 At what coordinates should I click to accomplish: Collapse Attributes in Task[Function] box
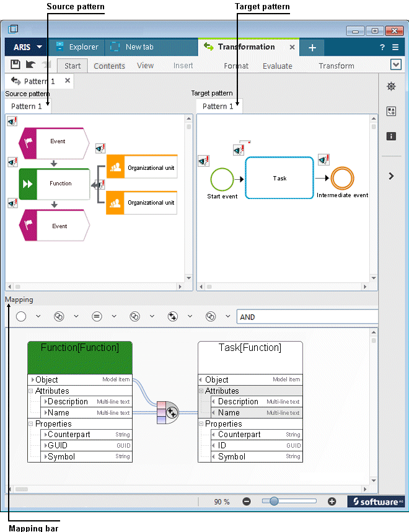pyautogui.click(x=201, y=391)
